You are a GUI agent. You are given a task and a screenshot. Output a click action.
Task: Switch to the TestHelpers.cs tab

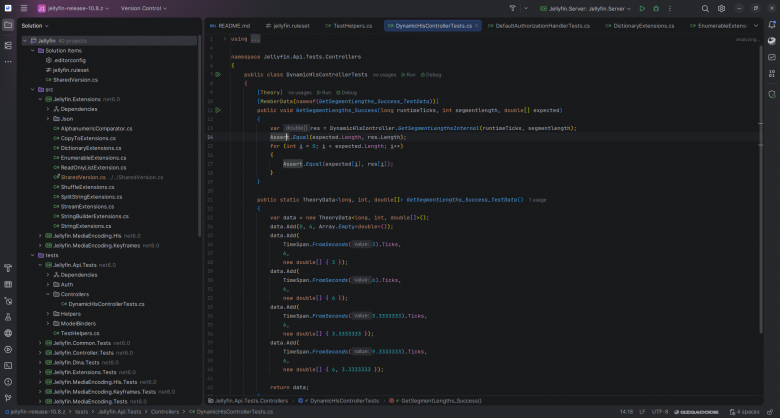pos(348,26)
